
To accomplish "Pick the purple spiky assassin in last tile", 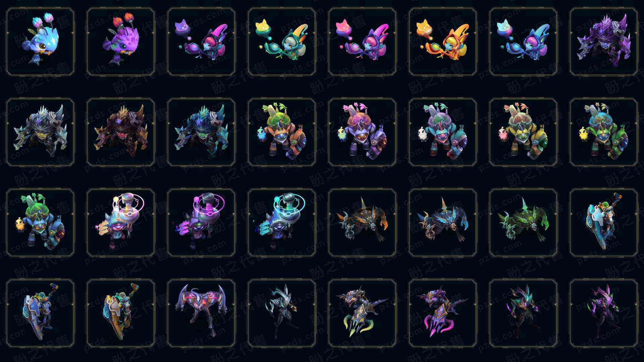I will pyautogui.click(x=604, y=313).
